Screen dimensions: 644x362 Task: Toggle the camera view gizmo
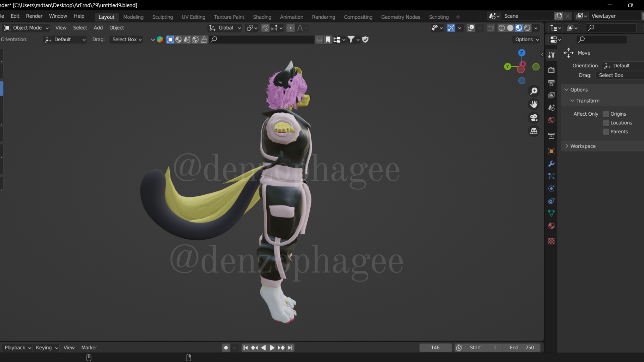click(534, 118)
